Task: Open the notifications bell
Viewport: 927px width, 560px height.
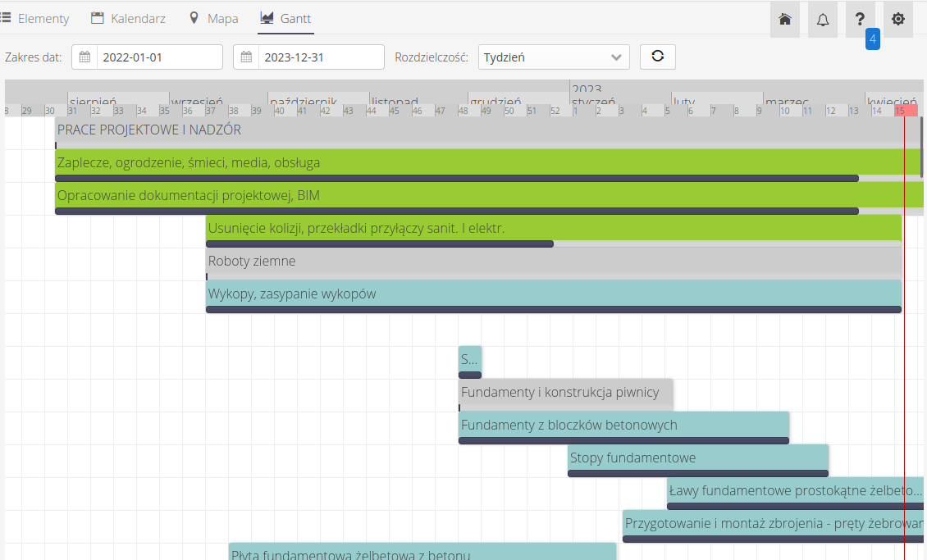Action: pyautogui.click(x=823, y=19)
